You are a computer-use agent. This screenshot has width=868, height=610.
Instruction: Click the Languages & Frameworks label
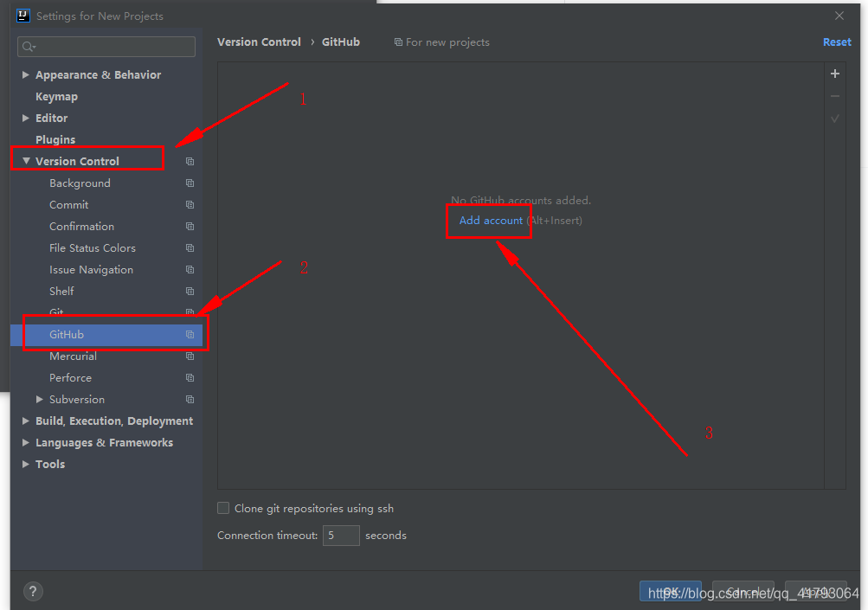(105, 443)
